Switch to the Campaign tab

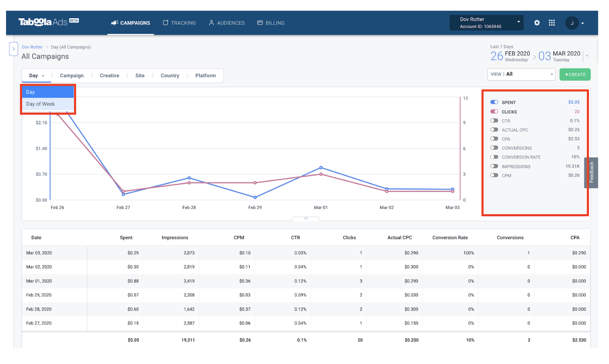[72, 75]
